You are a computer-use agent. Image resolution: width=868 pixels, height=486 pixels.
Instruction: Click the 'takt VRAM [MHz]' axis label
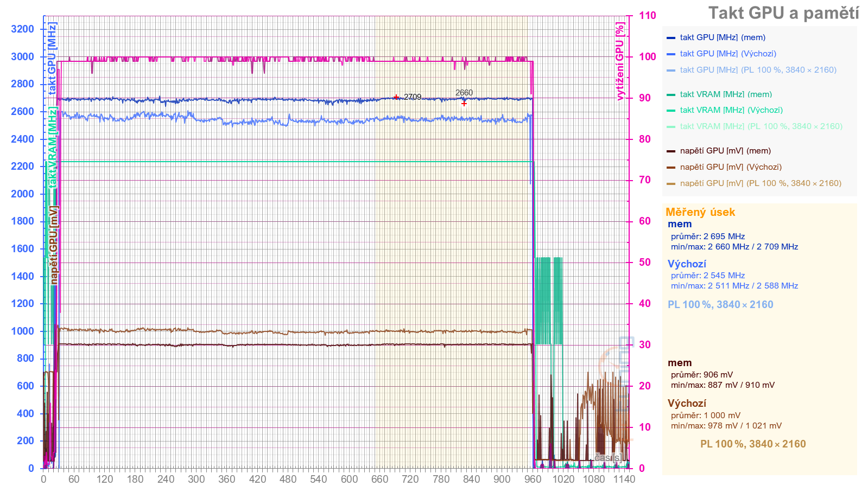[52, 148]
